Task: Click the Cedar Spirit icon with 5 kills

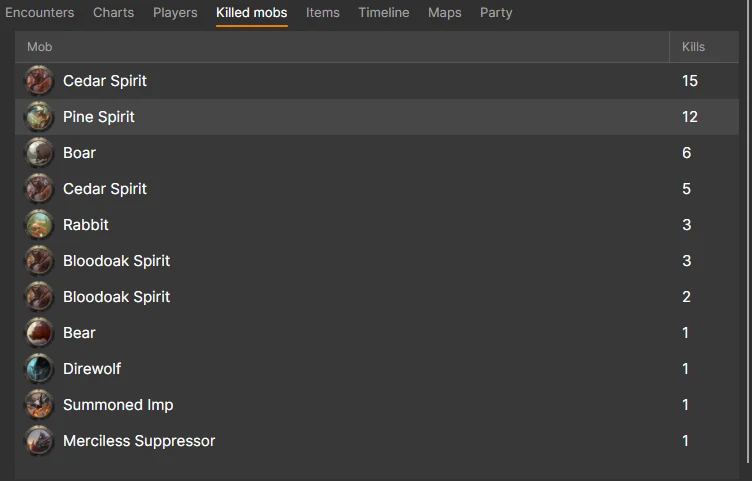Action: 39,188
